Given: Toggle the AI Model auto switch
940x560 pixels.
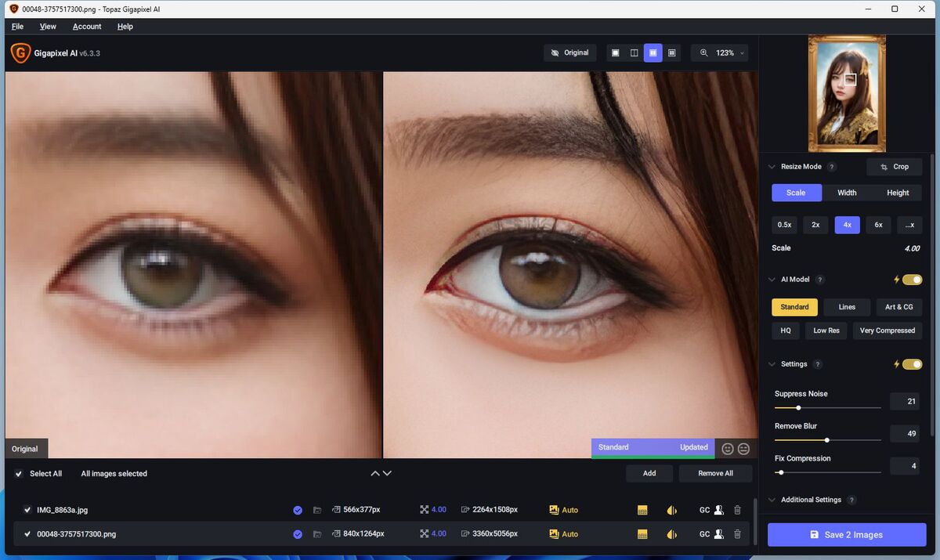Looking at the screenshot, I should coord(912,280).
